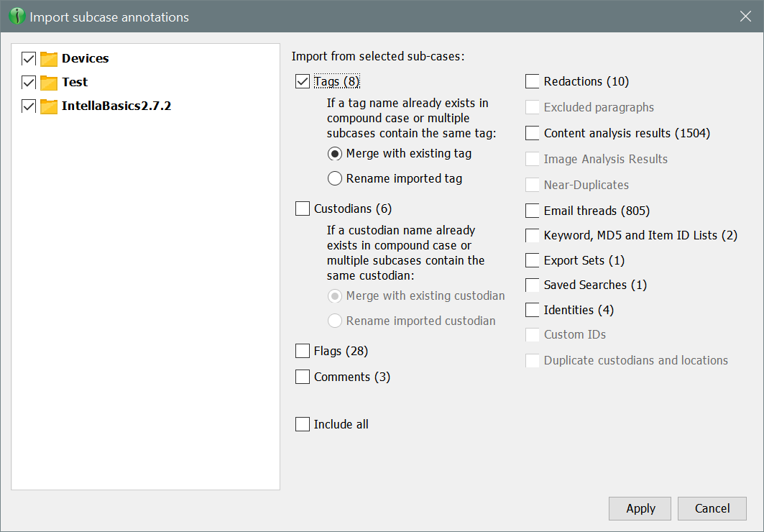
Task: Click the IntellaBasics2.7.2 folder icon
Action: click(x=49, y=107)
